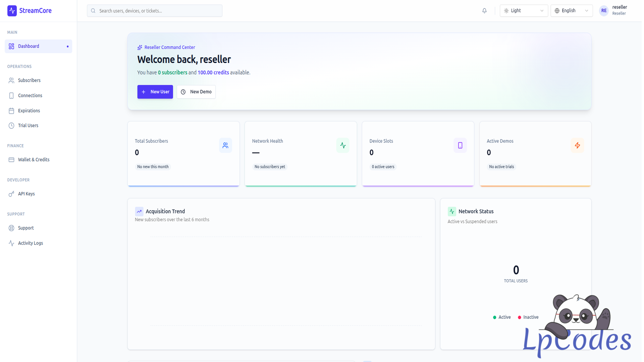Open Wallet & Credits page
Screen dimensions: 644x362
tap(34, 160)
